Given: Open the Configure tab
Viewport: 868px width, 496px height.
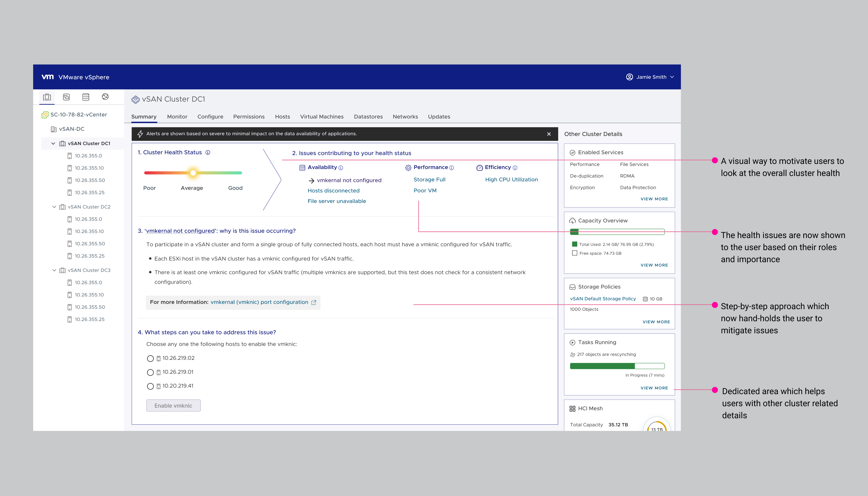Looking at the screenshot, I should pos(210,117).
